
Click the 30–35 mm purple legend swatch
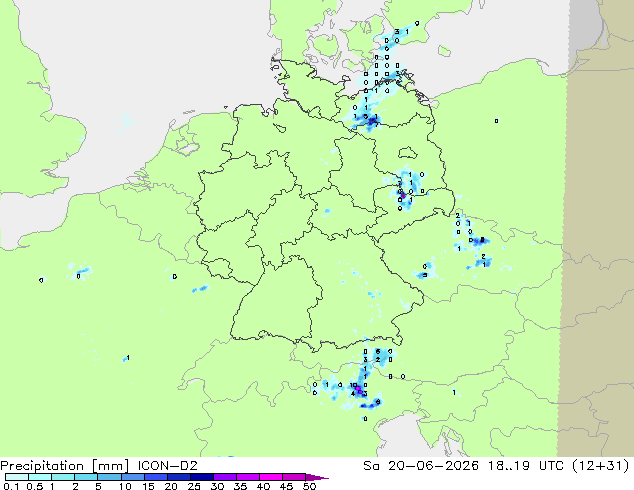click(224, 477)
